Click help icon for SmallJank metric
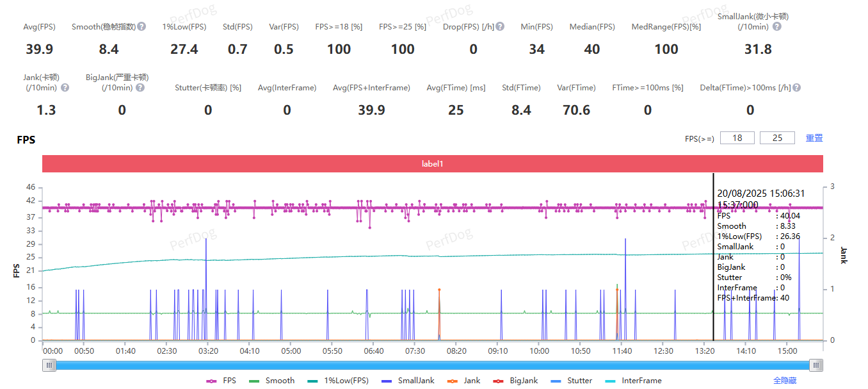The image size is (868, 389). pos(776,27)
